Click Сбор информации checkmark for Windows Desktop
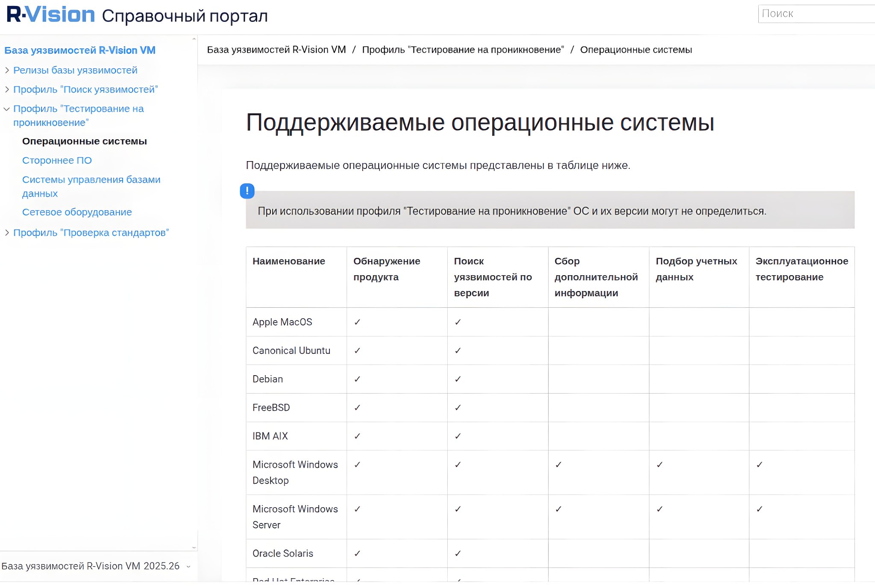Image resolution: width=875 pixels, height=588 pixels. tap(558, 465)
